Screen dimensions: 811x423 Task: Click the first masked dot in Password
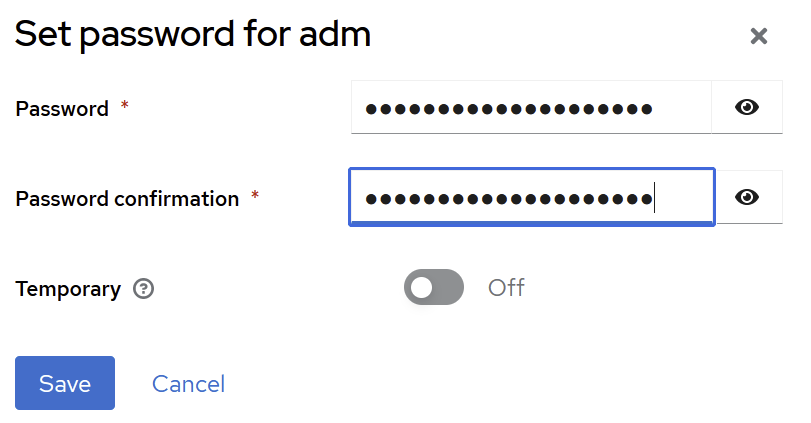click(372, 109)
